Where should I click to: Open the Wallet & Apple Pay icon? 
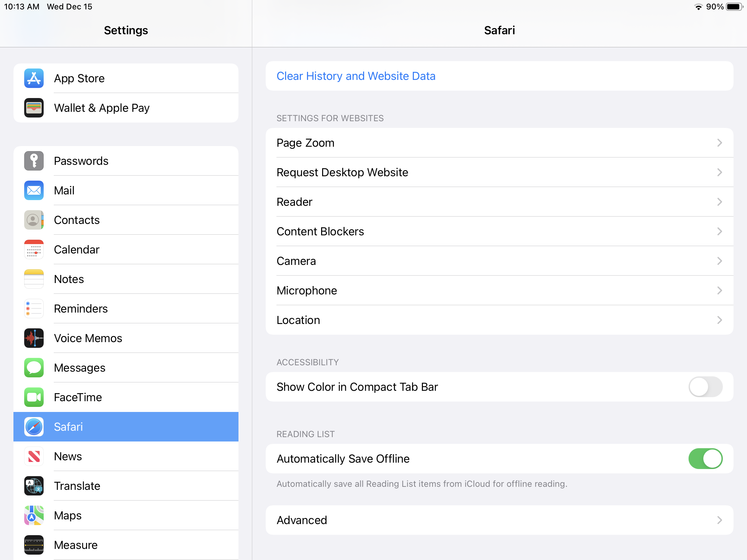[x=34, y=108]
